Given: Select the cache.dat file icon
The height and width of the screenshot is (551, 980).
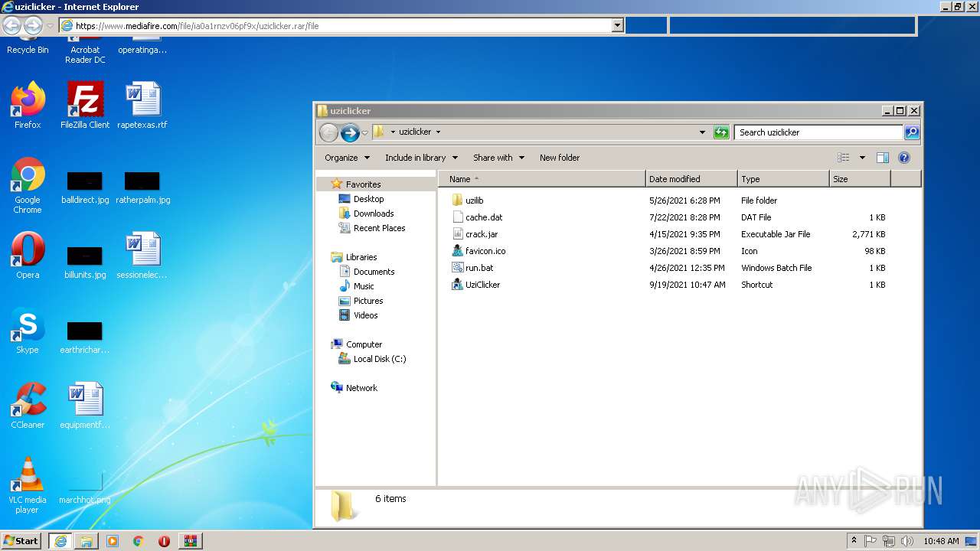Looking at the screenshot, I should click(458, 217).
